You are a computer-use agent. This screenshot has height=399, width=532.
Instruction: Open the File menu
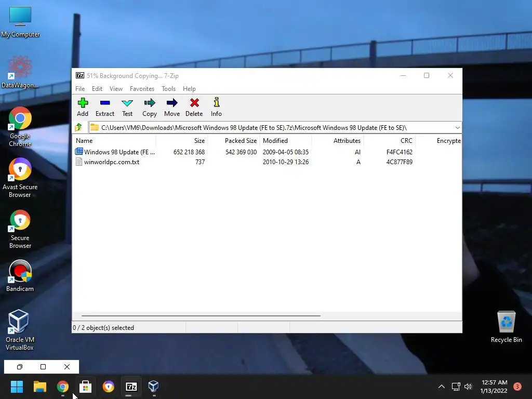[x=80, y=88]
